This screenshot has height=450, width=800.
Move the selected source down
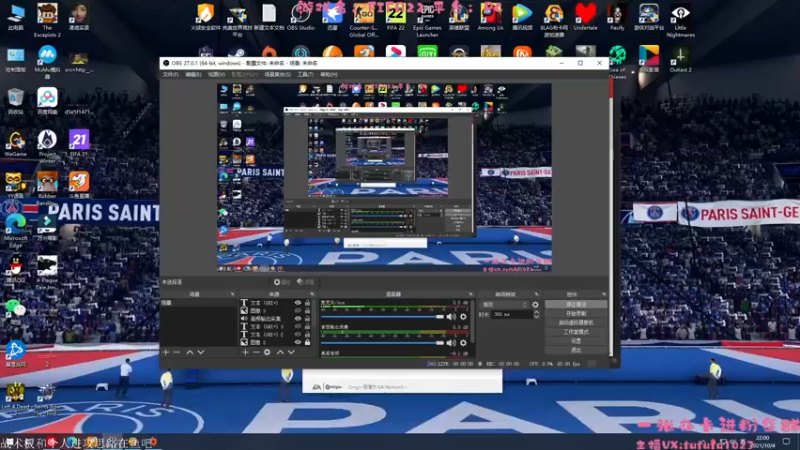point(291,352)
